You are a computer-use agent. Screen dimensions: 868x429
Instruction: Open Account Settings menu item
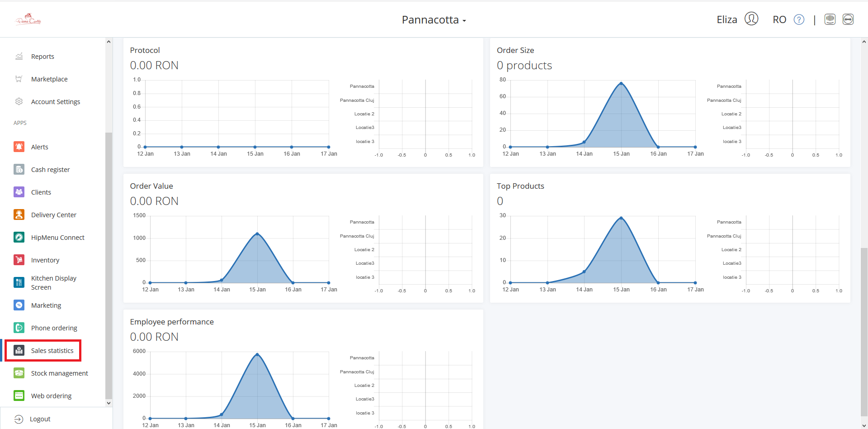(56, 102)
